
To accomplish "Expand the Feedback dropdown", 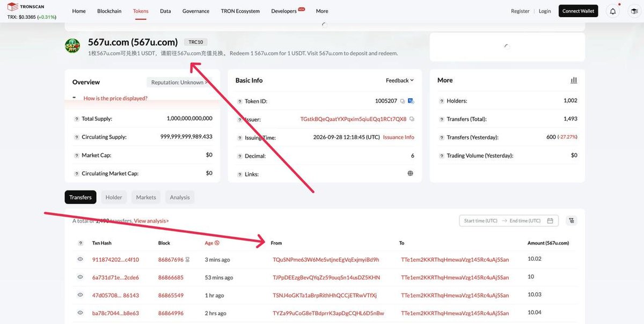I will pos(400,80).
